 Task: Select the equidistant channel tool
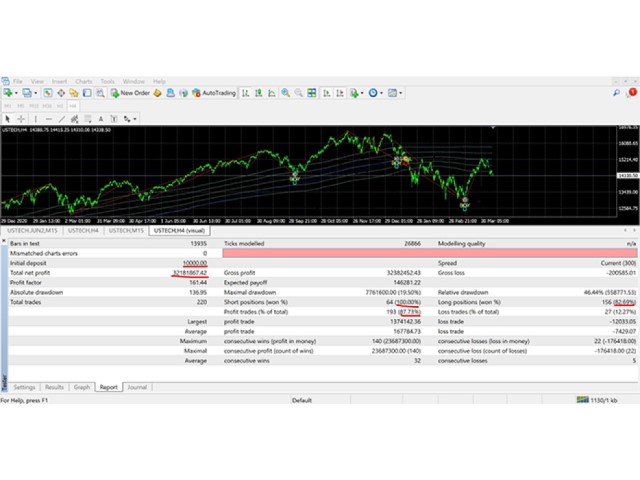[x=74, y=119]
